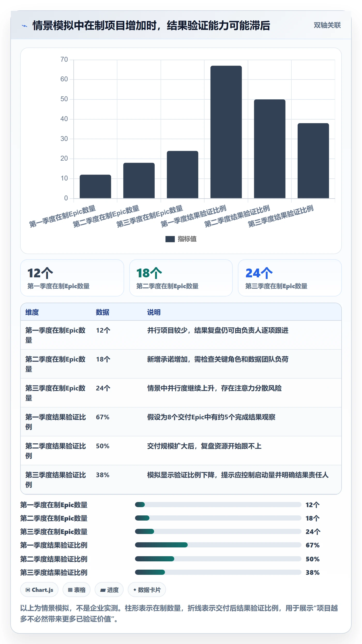The height and width of the screenshot is (644, 362).
Task: Select the table note 模拟显示验证比例下降，提示应控制启动量并明确结果责任人
Action: tap(238, 475)
